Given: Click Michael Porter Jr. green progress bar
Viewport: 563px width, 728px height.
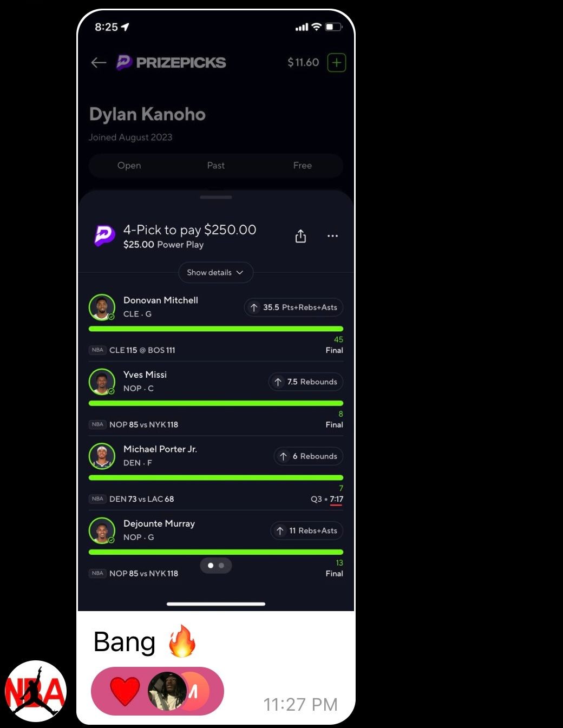Looking at the screenshot, I should pos(216,478).
